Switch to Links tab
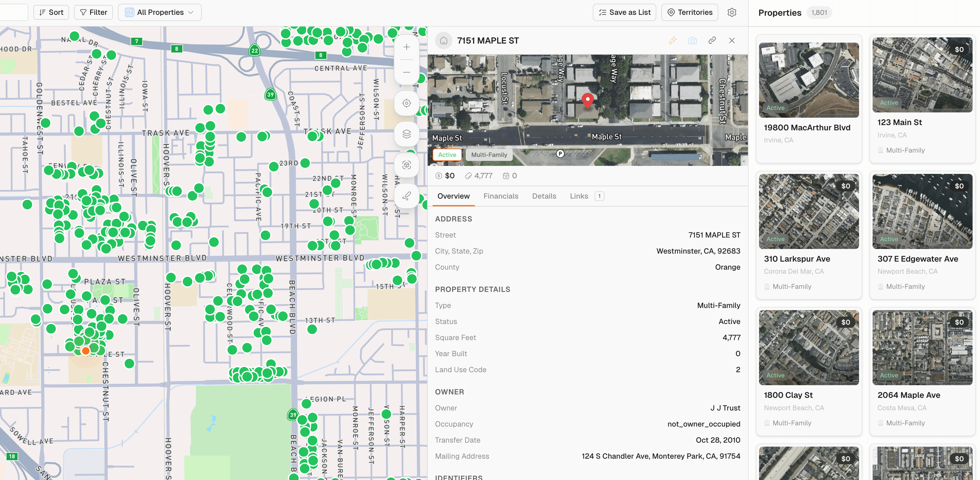 point(586,196)
